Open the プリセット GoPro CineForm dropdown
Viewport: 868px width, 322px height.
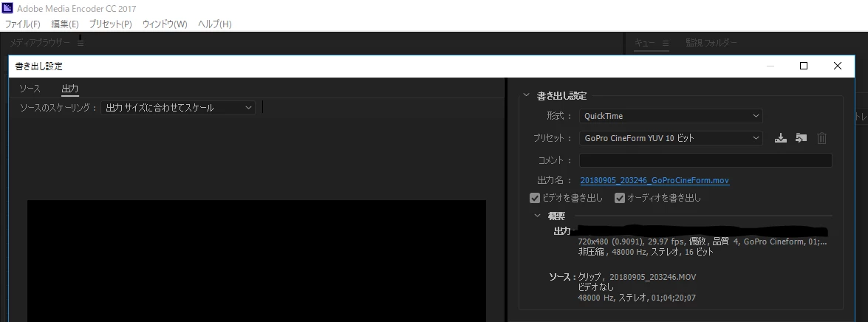point(671,138)
